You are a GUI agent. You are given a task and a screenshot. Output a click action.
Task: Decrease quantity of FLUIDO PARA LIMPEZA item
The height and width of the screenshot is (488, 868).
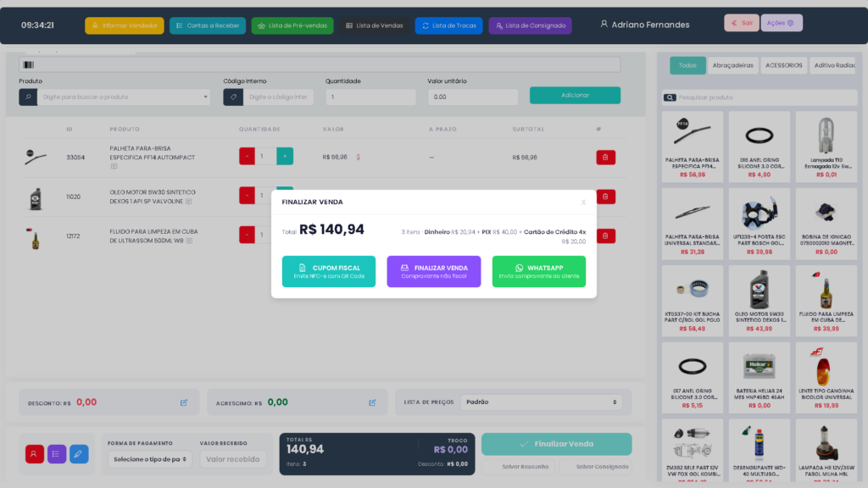(247, 235)
